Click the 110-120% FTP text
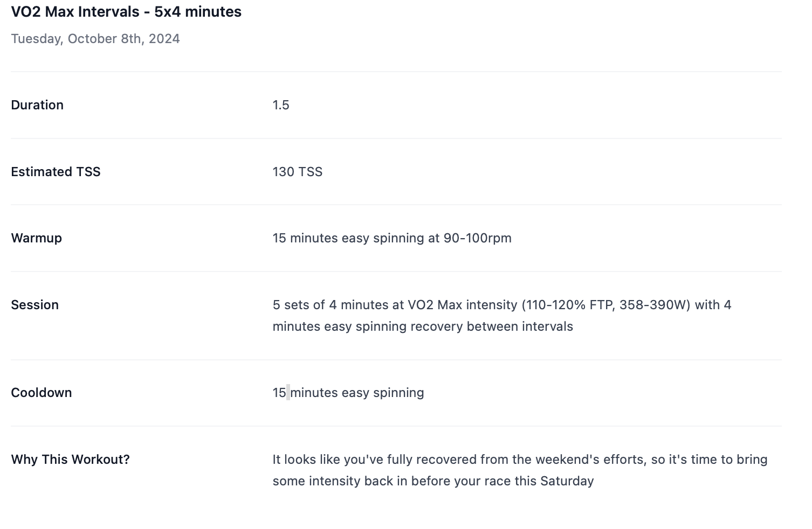The image size is (812, 529). 569,305
